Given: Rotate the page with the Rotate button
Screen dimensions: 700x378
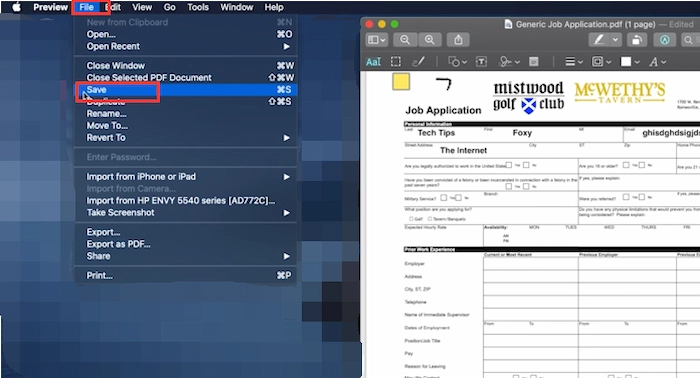Looking at the screenshot, I should click(x=637, y=40).
